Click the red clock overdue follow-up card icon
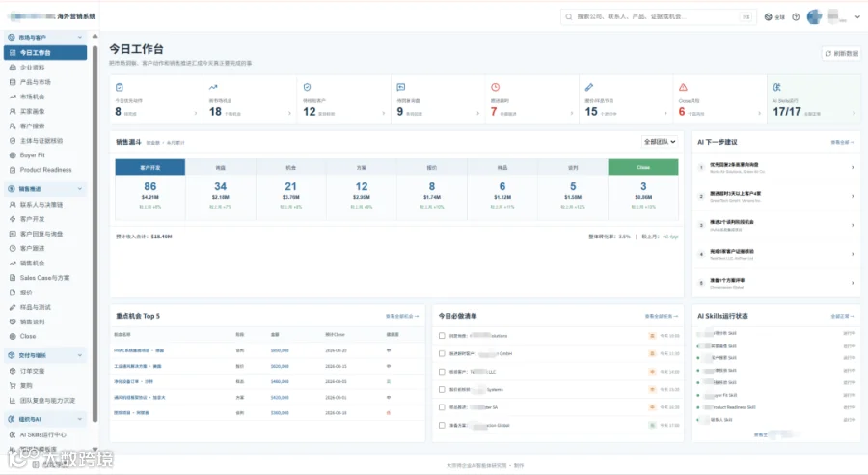Image resolution: width=868 pixels, height=475 pixels. coord(496,87)
